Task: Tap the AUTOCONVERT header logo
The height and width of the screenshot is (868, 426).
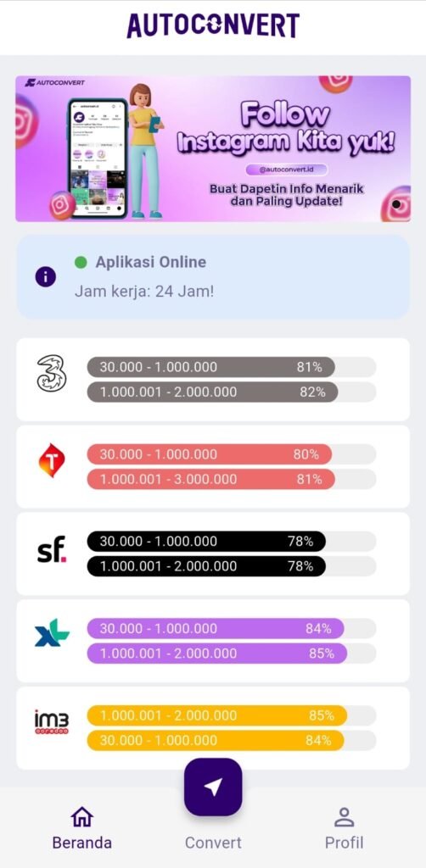Action: (x=213, y=25)
